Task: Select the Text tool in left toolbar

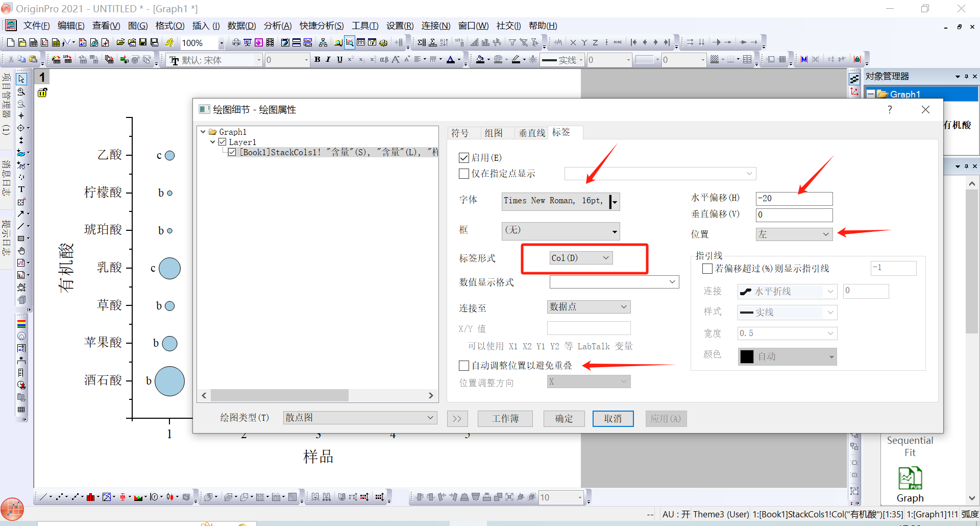Action: (x=21, y=189)
